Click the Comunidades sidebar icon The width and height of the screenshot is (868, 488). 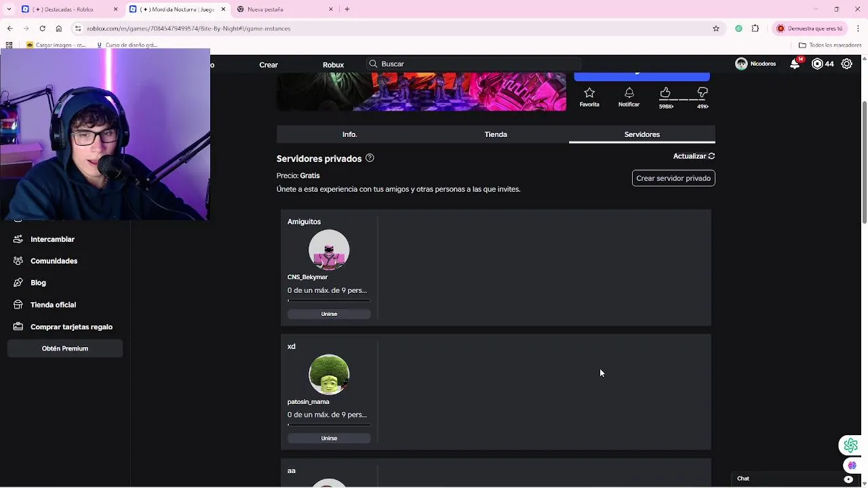(18, 261)
